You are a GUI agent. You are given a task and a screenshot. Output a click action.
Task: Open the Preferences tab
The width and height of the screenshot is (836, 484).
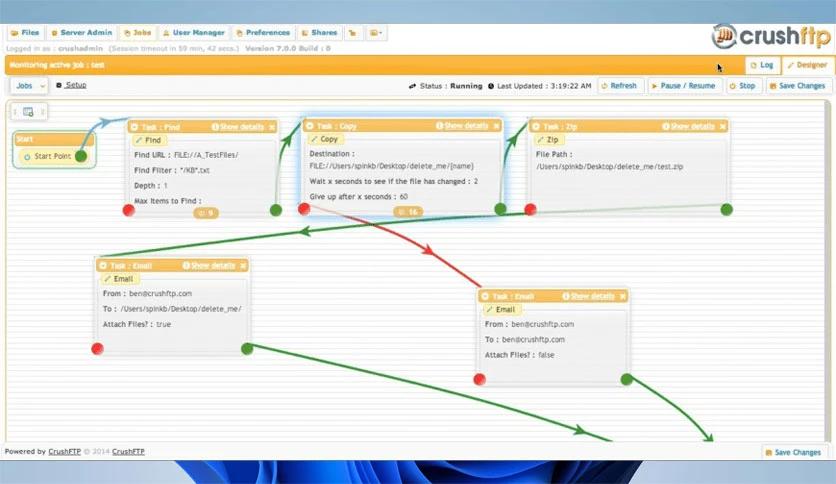[263, 33]
